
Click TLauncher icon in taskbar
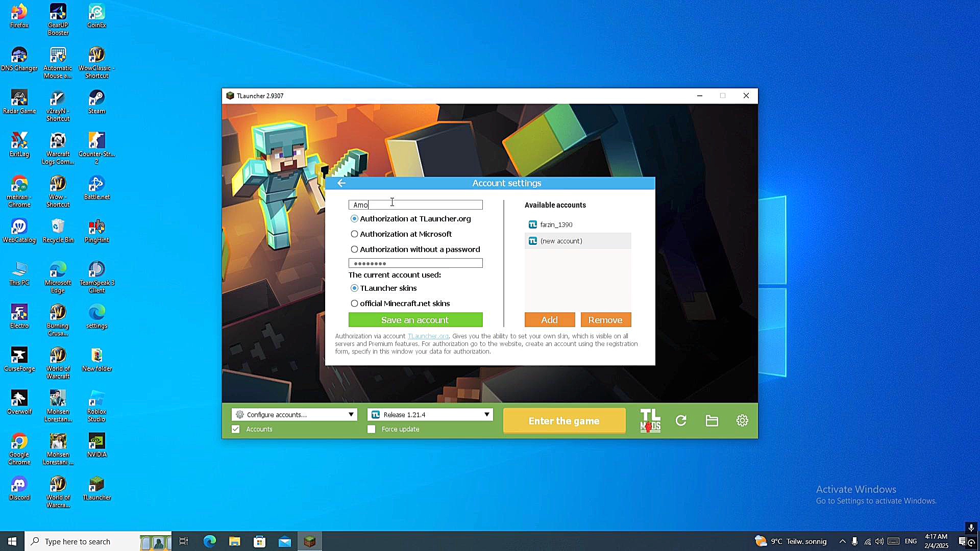tap(310, 541)
